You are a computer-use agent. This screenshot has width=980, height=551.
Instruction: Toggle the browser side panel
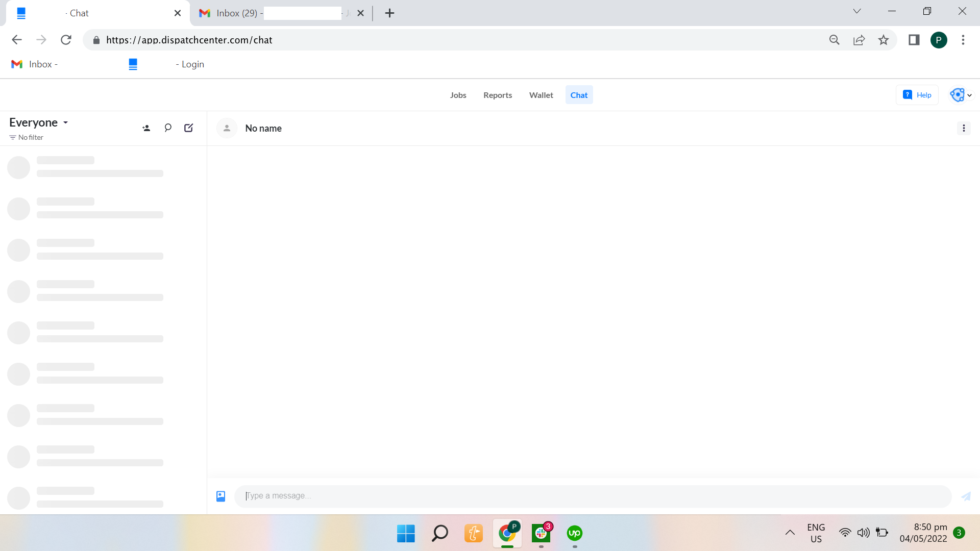(x=914, y=40)
